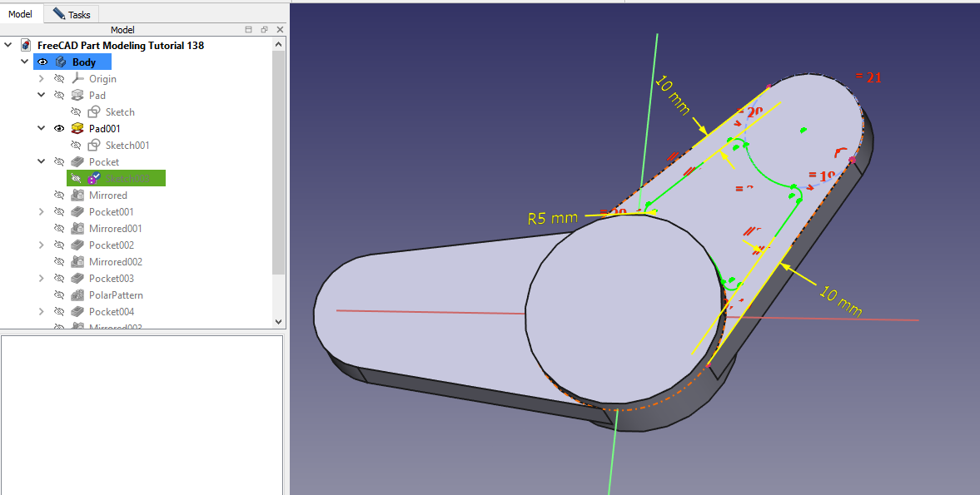Toggle visibility of Pad001
980x495 pixels.
59,129
